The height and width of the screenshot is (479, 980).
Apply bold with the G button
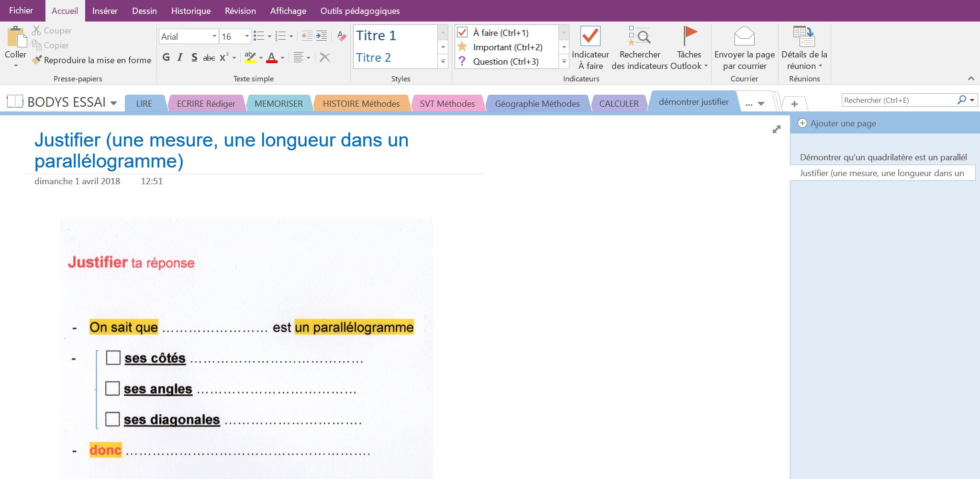[166, 57]
